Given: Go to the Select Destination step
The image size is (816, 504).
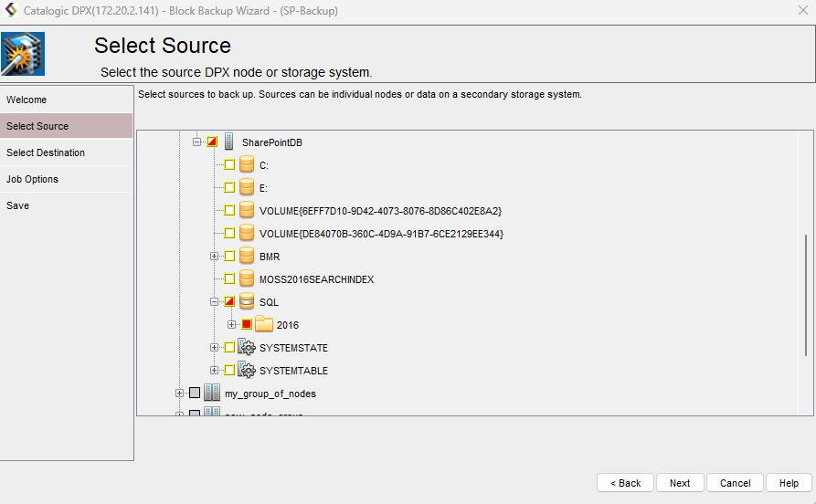Looking at the screenshot, I should 46,152.
